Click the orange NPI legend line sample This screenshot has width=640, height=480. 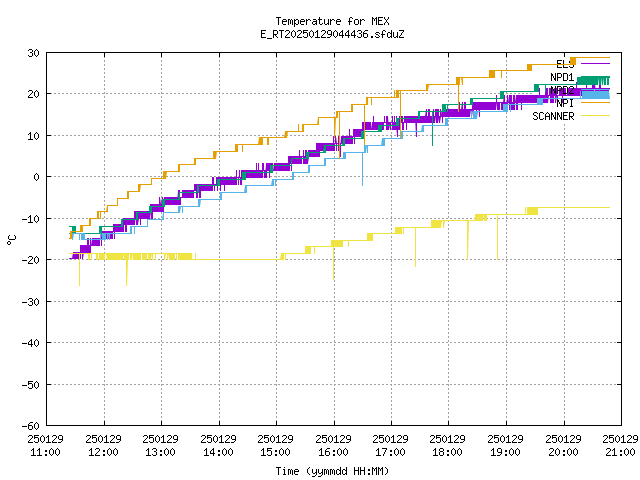pyautogui.click(x=595, y=103)
